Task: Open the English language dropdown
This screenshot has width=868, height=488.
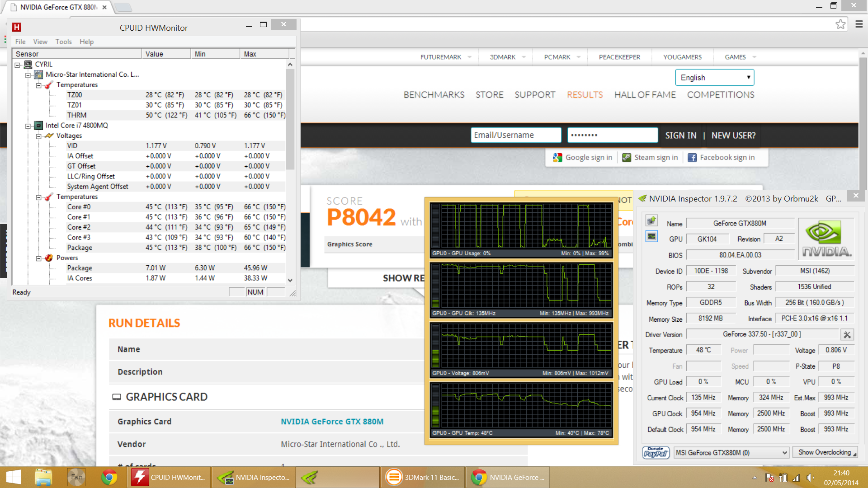Action: point(714,77)
